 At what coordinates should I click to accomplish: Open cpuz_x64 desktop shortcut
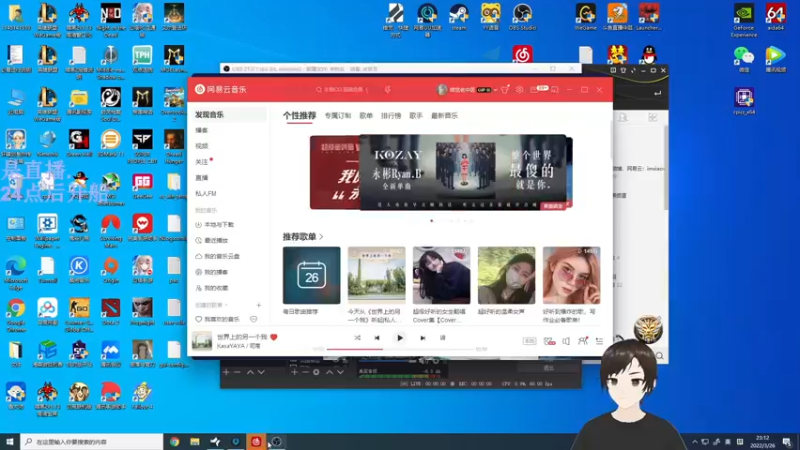coord(744,101)
